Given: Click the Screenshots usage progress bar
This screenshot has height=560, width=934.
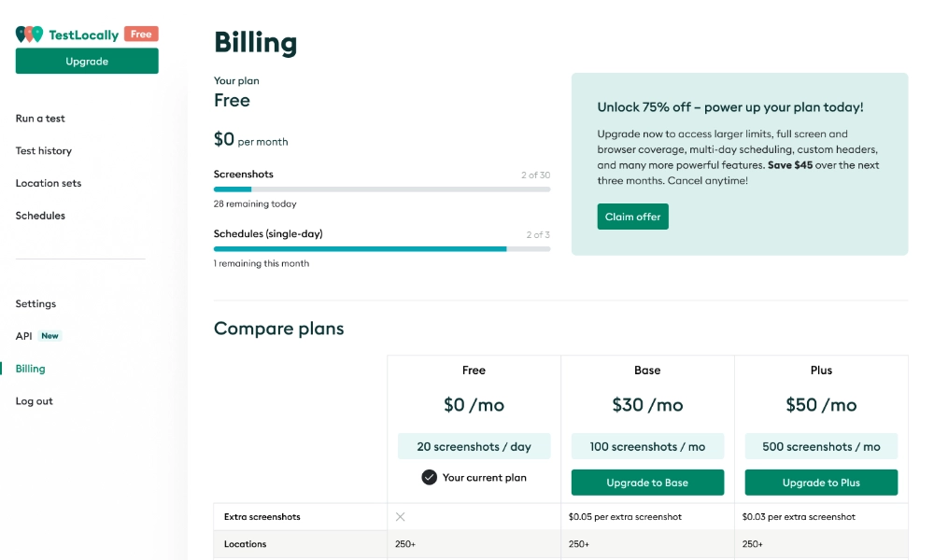Looking at the screenshot, I should [382, 189].
